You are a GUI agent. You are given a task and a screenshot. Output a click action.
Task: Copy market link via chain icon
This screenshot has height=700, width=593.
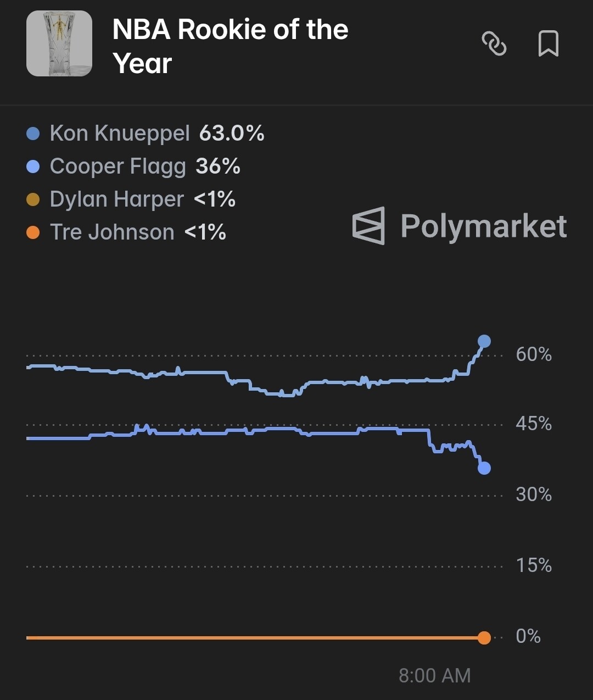coord(494,44)
